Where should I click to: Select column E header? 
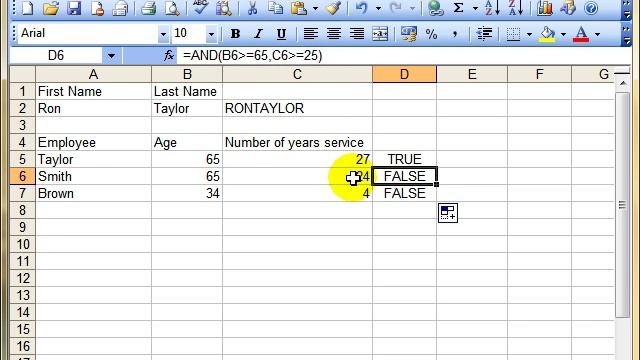pos(472,74)
